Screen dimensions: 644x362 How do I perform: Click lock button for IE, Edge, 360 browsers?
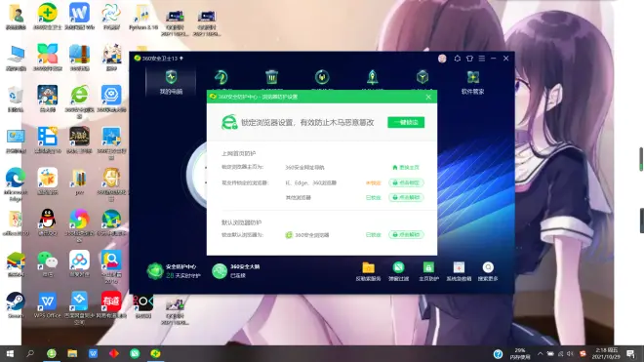coord(406,182)
